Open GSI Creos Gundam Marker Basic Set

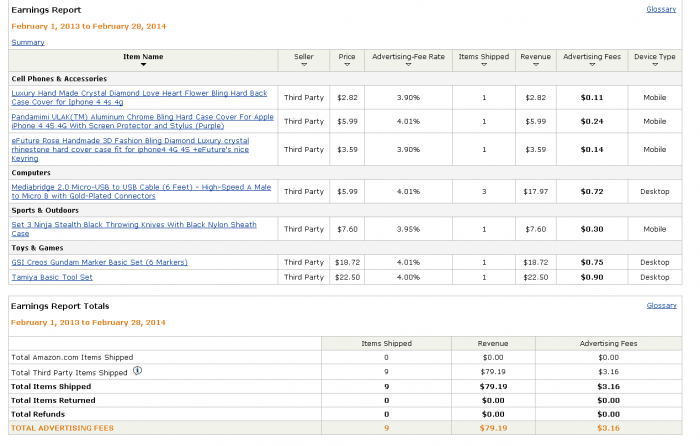point(99,262)
